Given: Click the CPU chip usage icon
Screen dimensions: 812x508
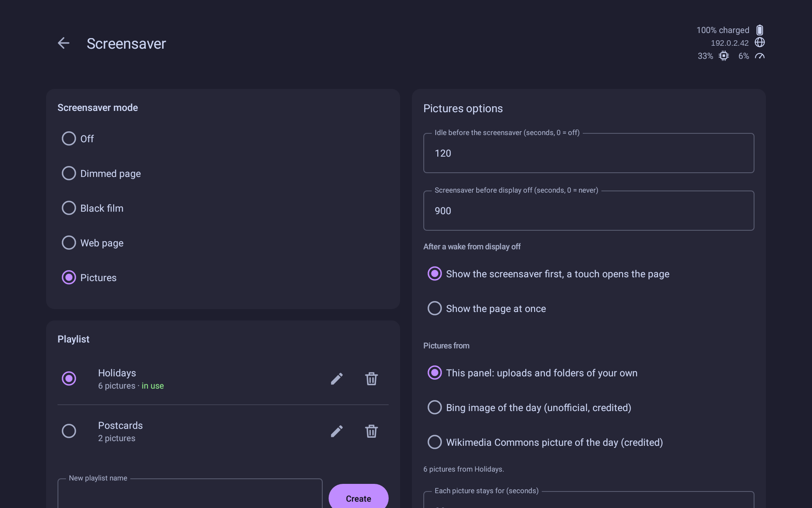Looking at the screenshot, I should pyautogui.click(x=724, y=56).
